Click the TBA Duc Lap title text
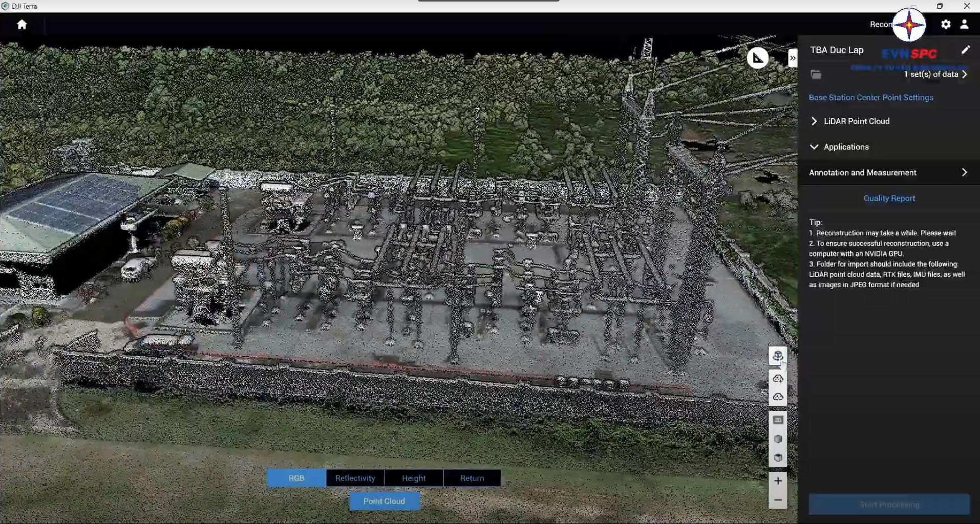 (837, 50)
